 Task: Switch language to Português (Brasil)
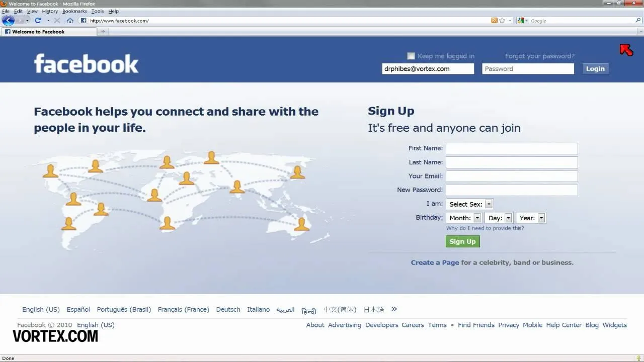pyautogui.click(x=124, y=309)
